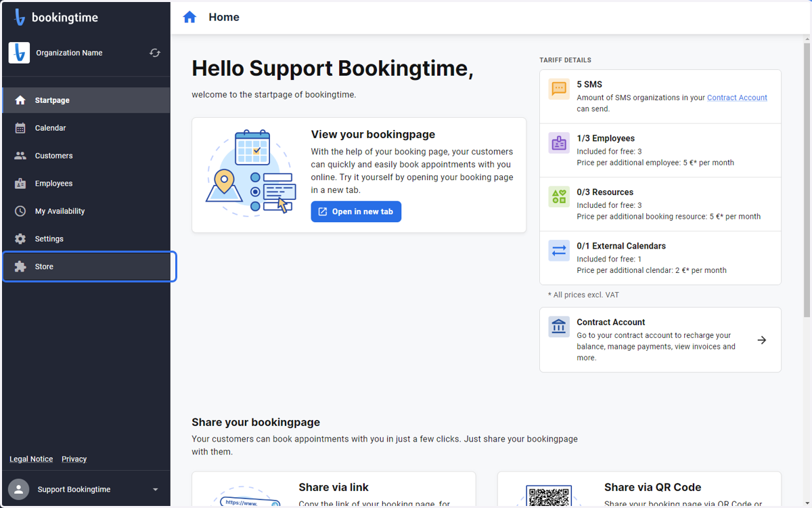This screenshot has width=812, height=508.
Task: Click the 0/3 Resources tariff entry
Action: point(660,204)
